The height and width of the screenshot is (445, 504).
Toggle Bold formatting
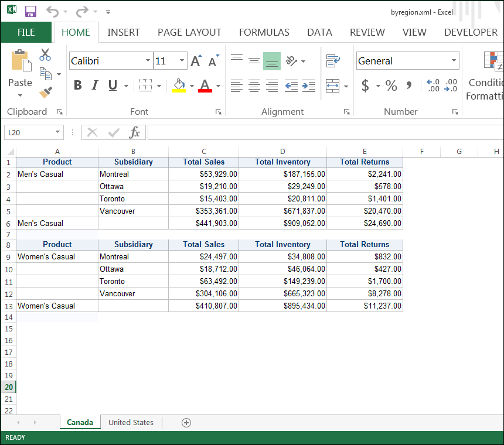[x=77, y=86]
